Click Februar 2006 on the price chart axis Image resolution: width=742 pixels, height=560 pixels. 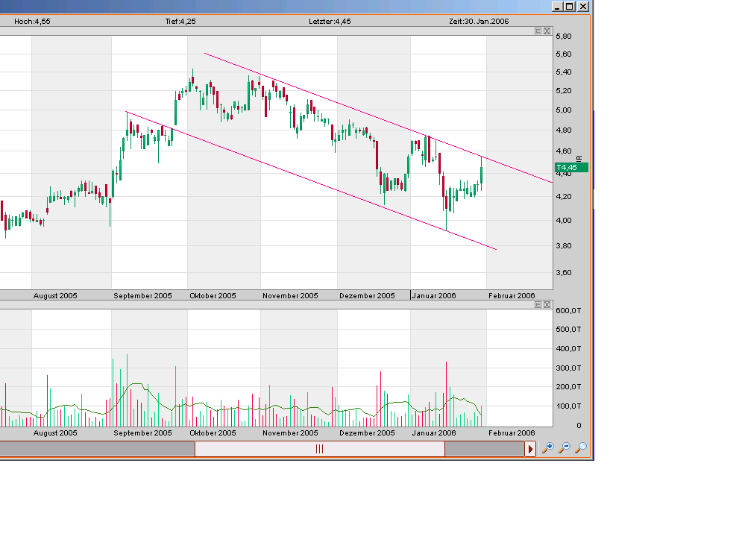(x=512, y=295)
